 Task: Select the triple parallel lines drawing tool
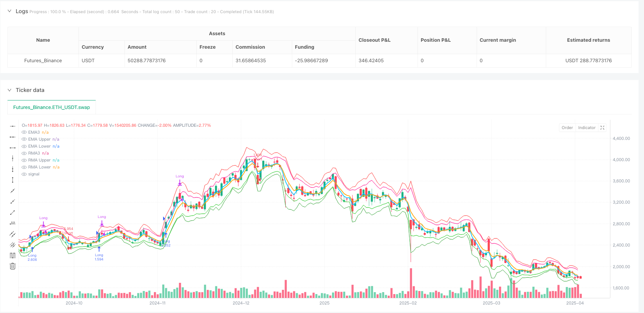point(12,245)
